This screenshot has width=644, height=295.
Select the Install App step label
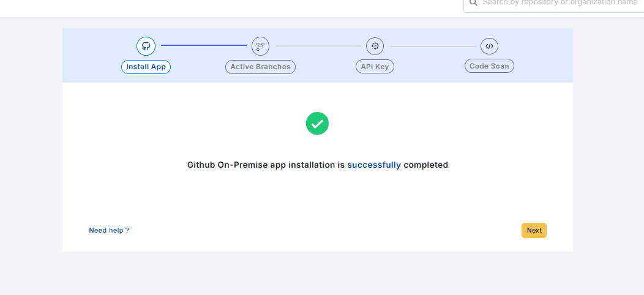pyautogui.click(x=146, y=67)
